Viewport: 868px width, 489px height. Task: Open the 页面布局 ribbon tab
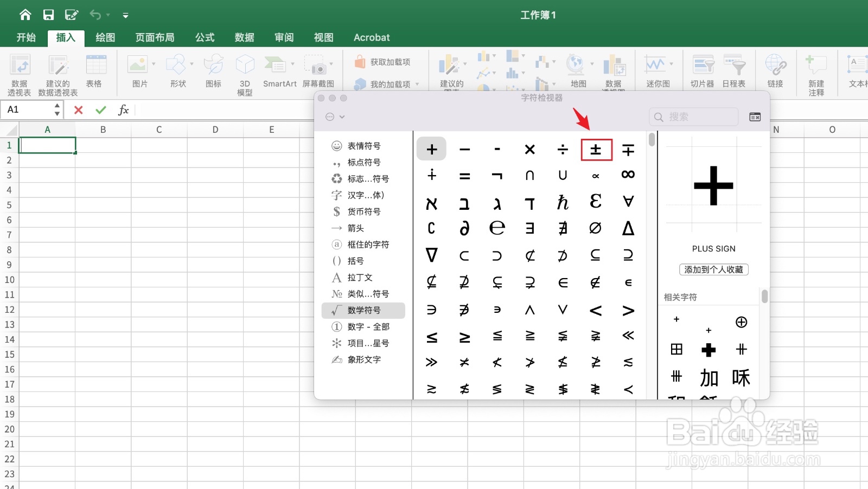click(x=155, y=37)
